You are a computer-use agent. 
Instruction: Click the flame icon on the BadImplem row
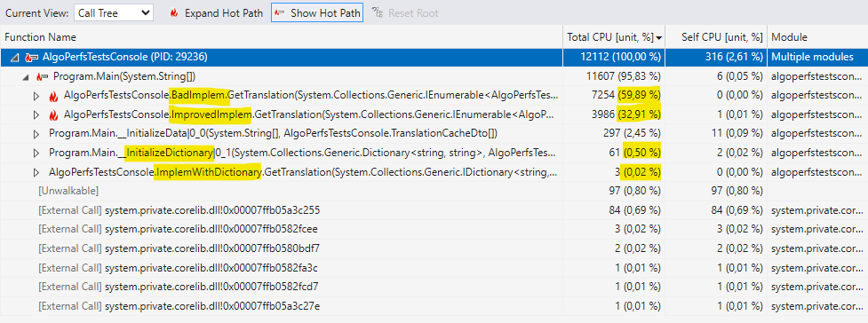click(x=53, y=96)
